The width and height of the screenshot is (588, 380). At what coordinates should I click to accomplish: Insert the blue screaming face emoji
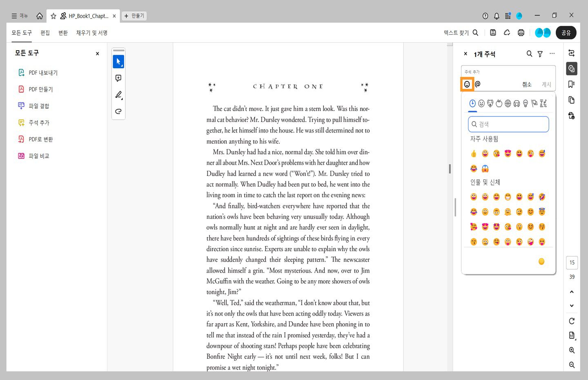485,168
